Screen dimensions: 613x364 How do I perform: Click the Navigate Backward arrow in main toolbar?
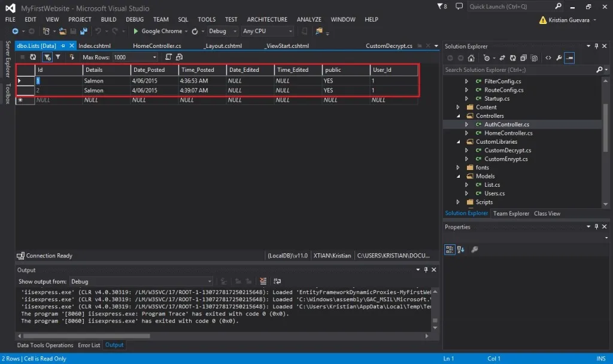click(x=15, y=31)
